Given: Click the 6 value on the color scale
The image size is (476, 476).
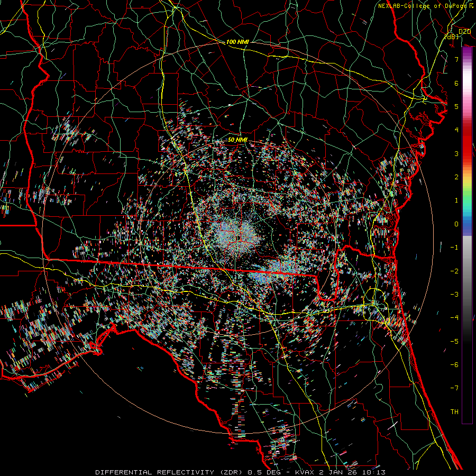Looking at the screenshot, I should pyautogui.click(x=456, y=83).
